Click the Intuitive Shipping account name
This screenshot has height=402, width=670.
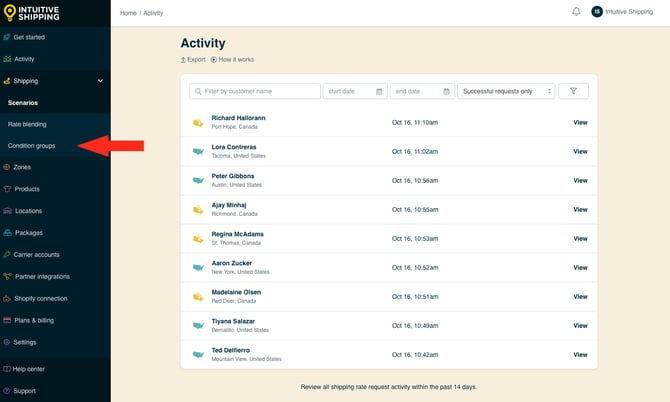629,12
